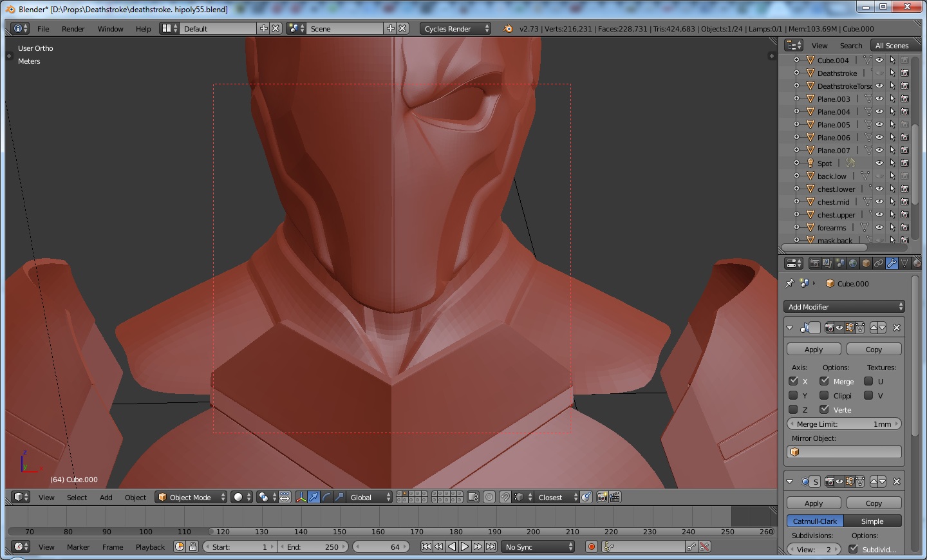
Task: Open the Help menu
Action: [144, 29]
